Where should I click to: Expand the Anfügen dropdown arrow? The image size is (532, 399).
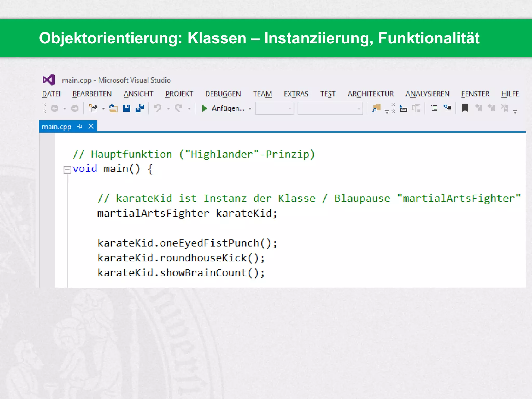click(x=250, y=109)
